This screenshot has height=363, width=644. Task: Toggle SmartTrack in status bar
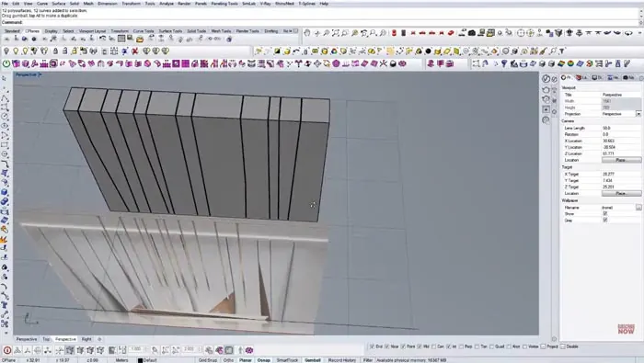287,360
